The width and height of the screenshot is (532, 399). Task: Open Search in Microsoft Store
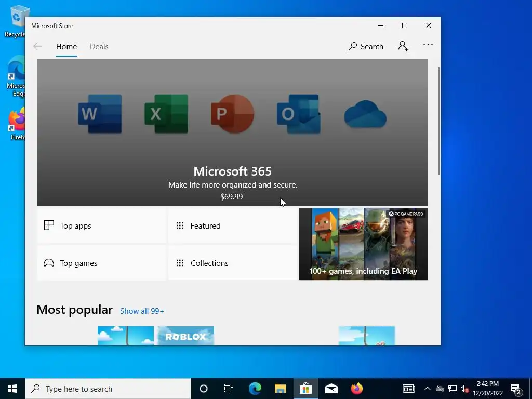click(x=366, y=46)
